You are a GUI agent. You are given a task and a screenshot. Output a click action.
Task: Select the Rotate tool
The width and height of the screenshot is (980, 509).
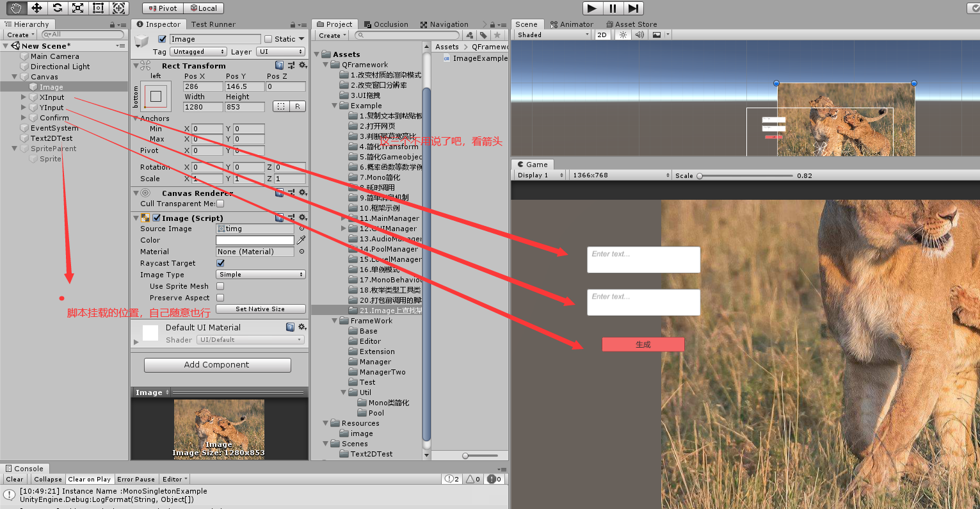[x=57, y=8]
